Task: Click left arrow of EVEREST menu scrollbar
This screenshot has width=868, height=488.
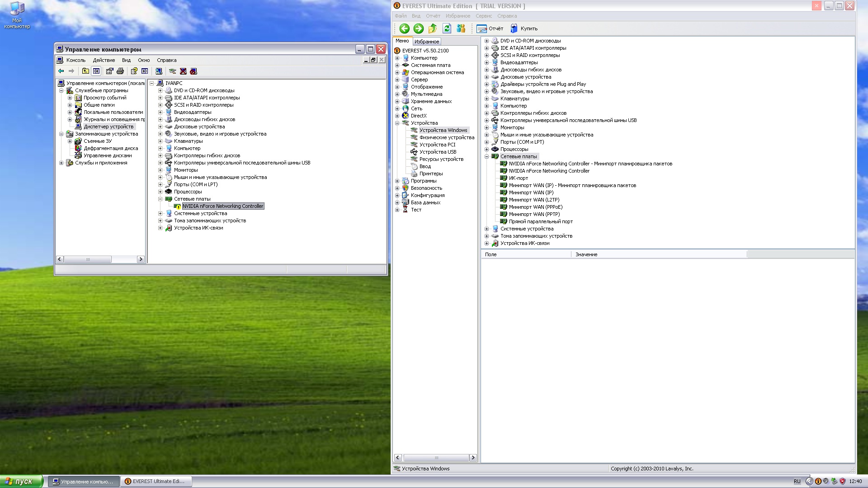Action: tap(398, 458)
